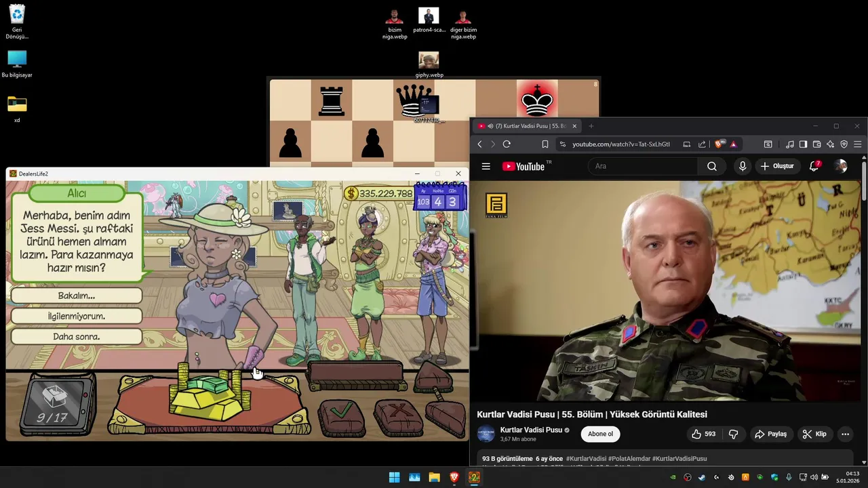Screen dimensions: 868x488
Task: Choose the 'İlgilenmiyorum.' dialogue option
Action: coord(77,316)
